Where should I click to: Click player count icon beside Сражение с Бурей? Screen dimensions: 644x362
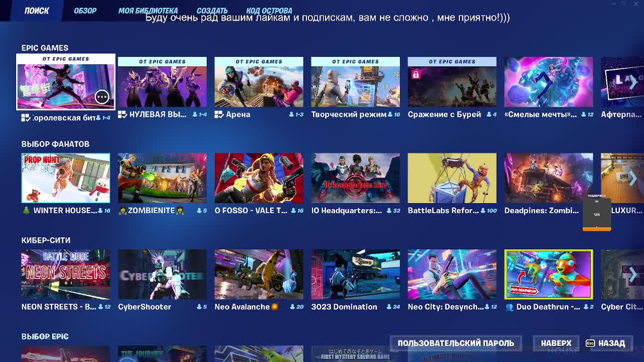point(489,115)
